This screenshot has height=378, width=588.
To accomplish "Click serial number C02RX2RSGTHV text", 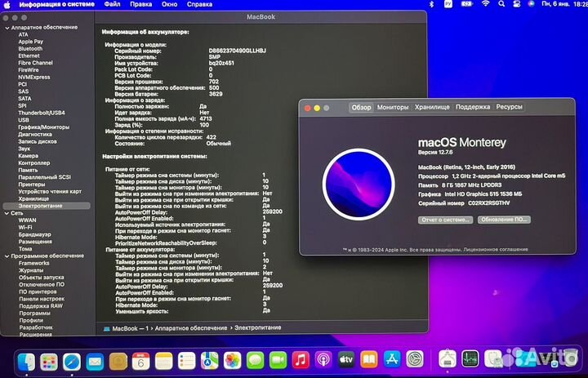I will (x=489, y=203).
